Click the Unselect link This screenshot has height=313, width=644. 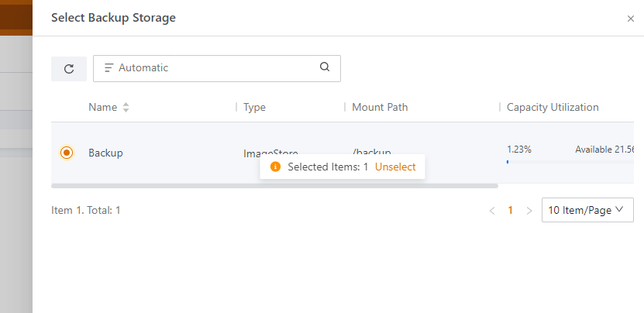tap(395, 167)
